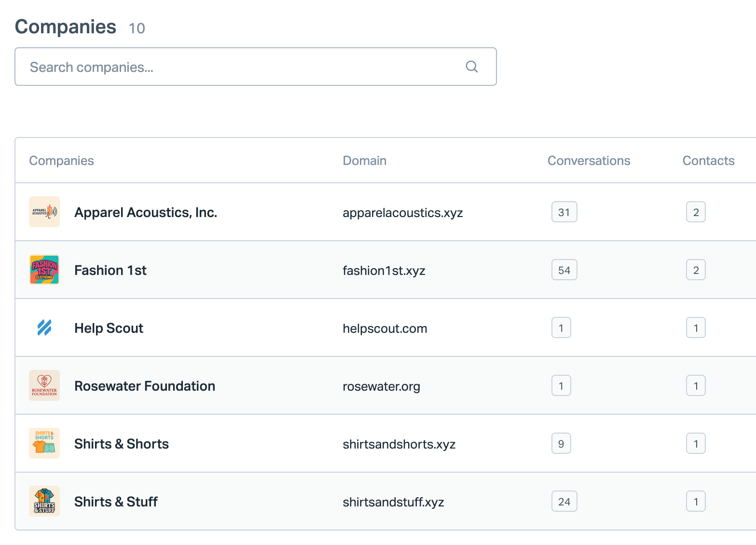Select the apparelacoustics.xyz domain
Viewport: 756px width, 545px height.
[x=403, y=213]
